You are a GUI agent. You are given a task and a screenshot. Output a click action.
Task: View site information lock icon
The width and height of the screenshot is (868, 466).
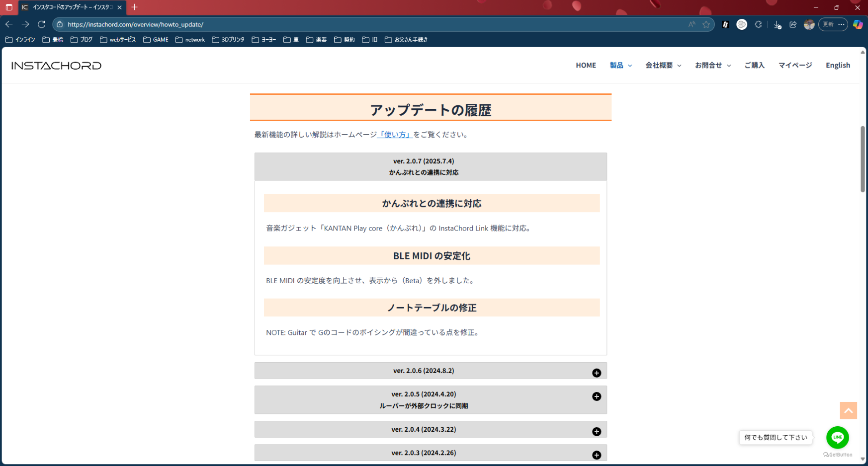[60, 24]
